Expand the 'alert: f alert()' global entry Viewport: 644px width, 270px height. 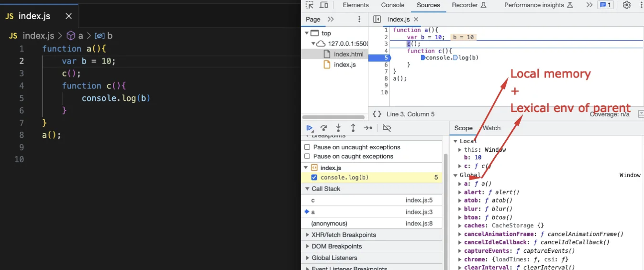click(460, 192)
